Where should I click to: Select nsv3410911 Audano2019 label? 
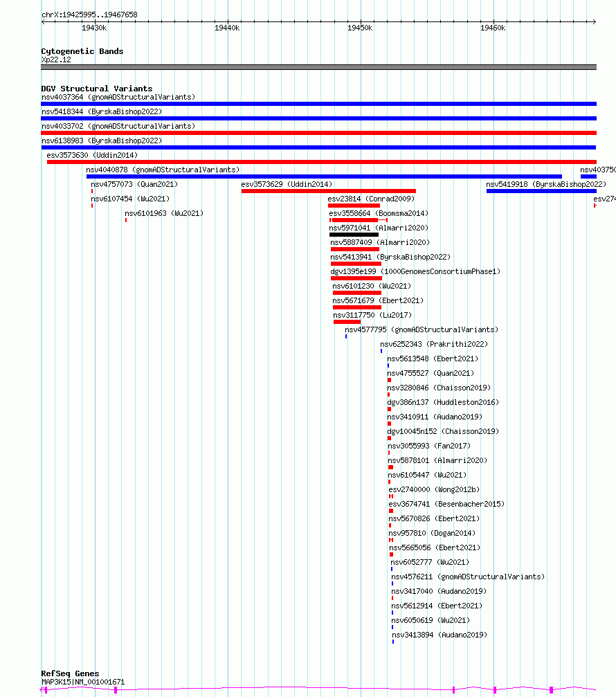(x=435, y=417)
